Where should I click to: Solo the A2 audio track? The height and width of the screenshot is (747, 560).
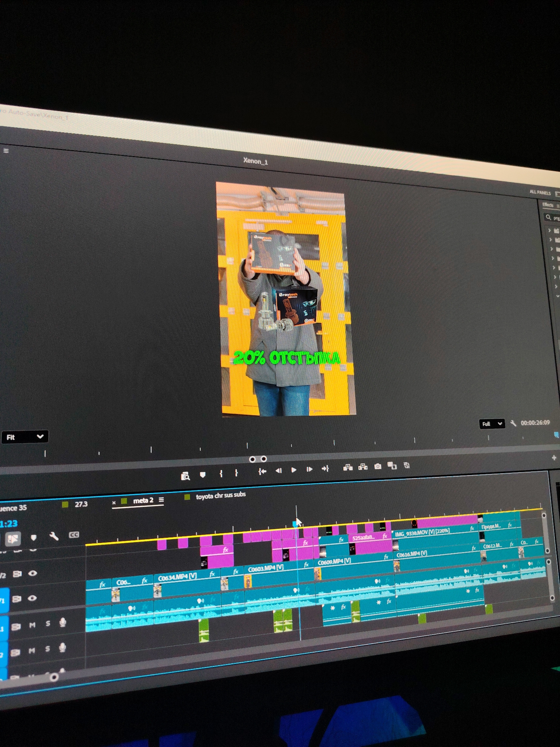click(47, 649)
